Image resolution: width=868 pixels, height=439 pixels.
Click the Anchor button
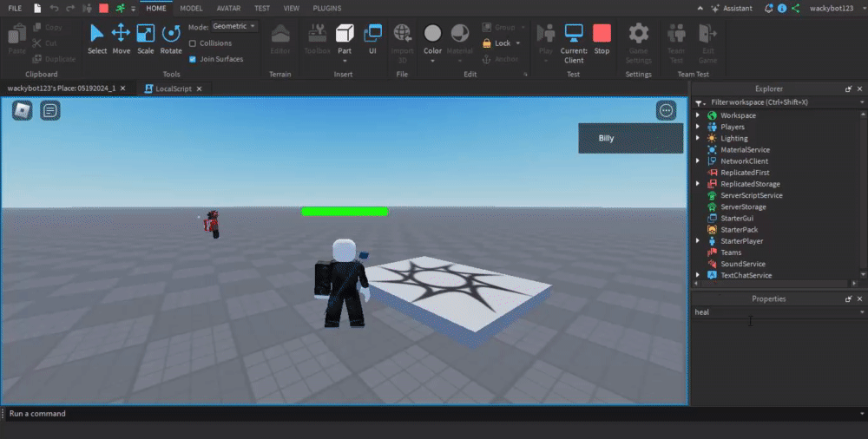click(x=501, y=59)
